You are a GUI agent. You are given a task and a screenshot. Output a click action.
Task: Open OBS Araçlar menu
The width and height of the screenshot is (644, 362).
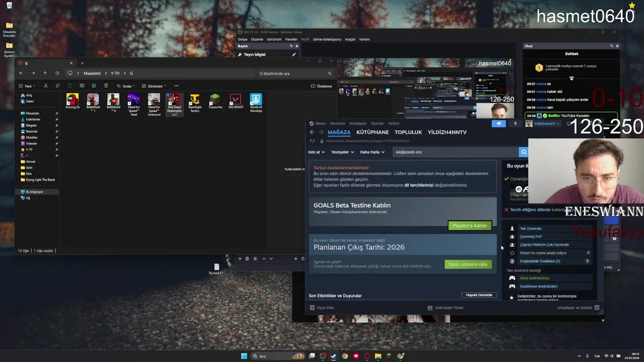[350, 39]
